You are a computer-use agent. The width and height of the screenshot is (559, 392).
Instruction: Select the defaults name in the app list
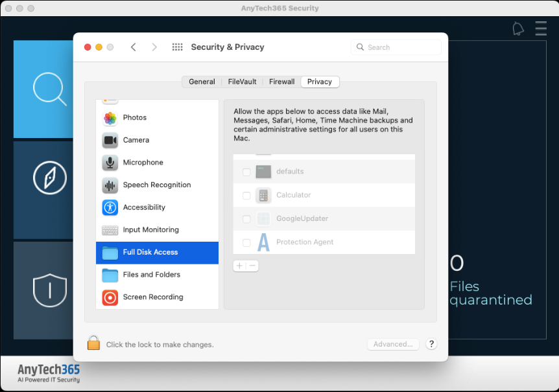[x=290, y=171]
